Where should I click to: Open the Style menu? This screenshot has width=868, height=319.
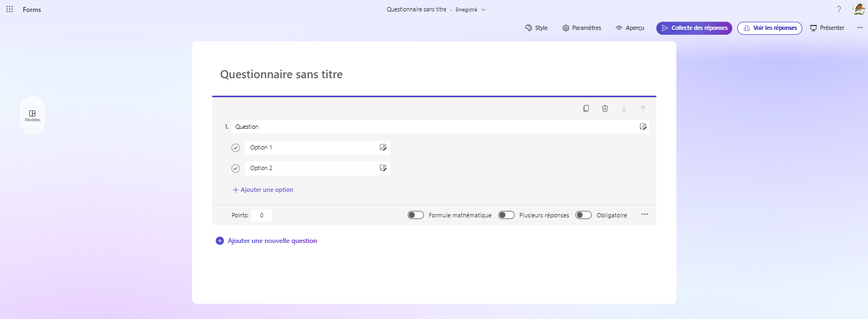coord(536,28)
